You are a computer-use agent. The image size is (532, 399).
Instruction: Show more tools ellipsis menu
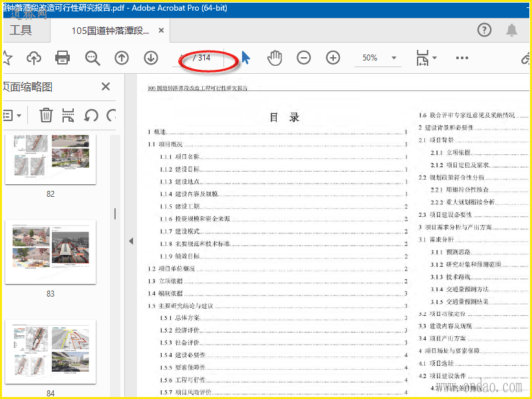point(462,58)
